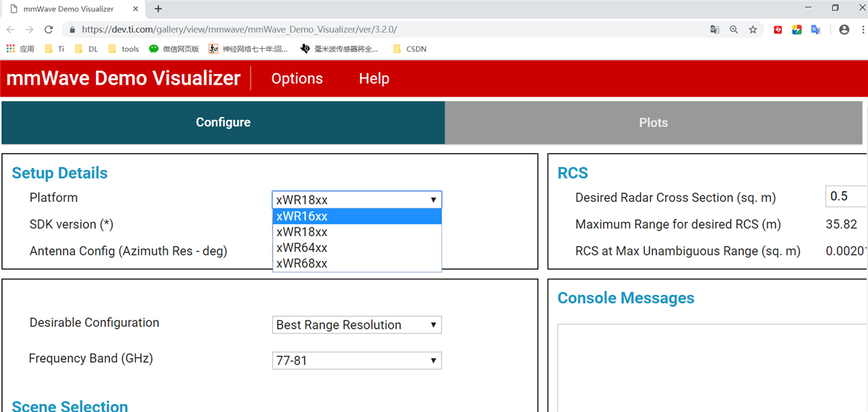Open the Options menu
This screenshot has width=868, height=412.
click(297, 78)
